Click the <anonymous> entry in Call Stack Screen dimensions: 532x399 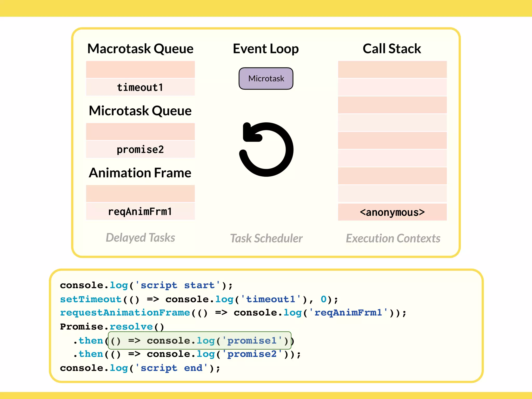click(x=392, y=212)
